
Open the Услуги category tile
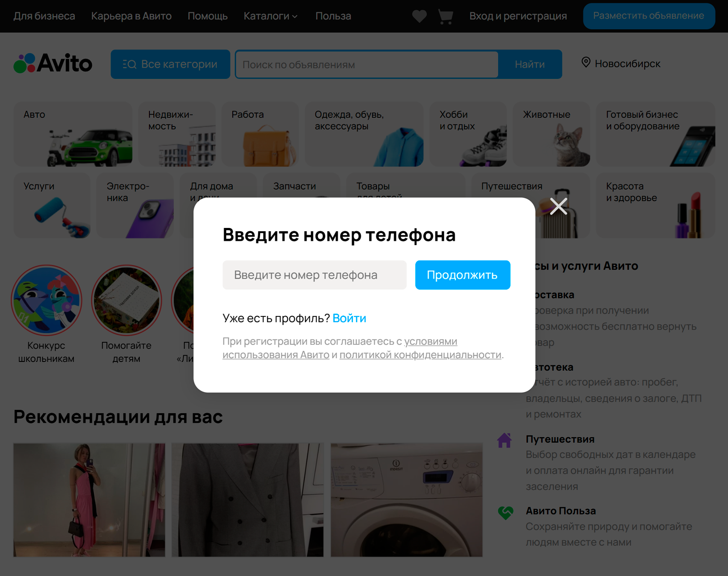click(x=52, y=205)
